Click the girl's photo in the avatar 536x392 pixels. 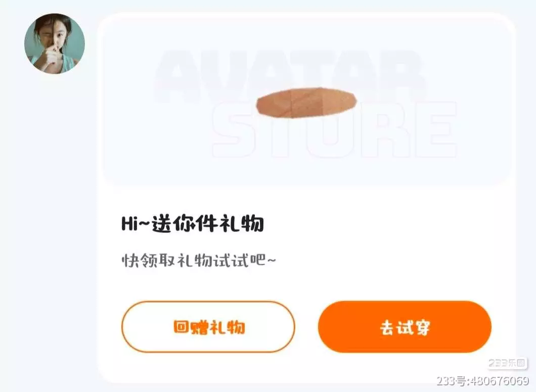55,43
